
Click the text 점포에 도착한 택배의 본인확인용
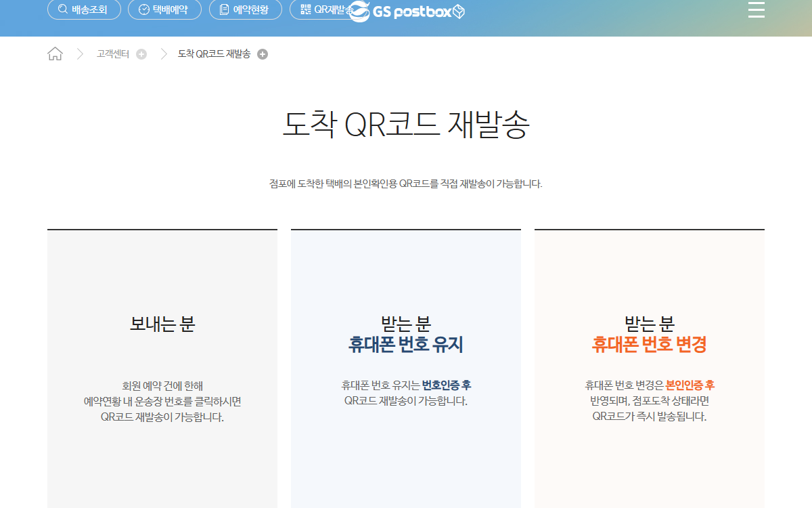point(333,184)
